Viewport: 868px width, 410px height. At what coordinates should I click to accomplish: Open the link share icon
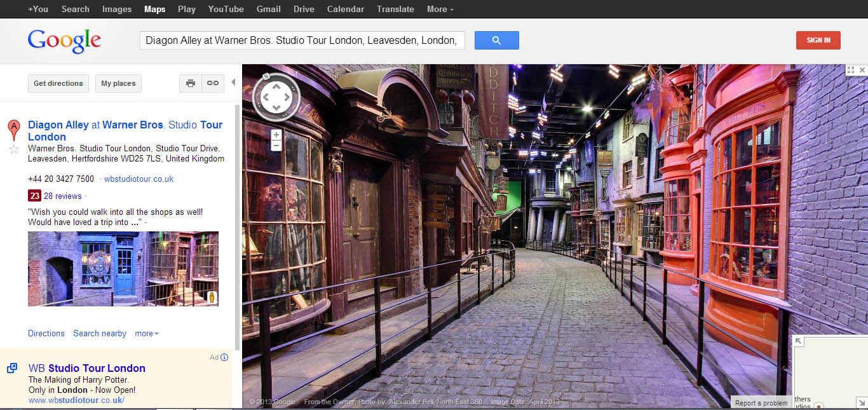pos(213,83)
